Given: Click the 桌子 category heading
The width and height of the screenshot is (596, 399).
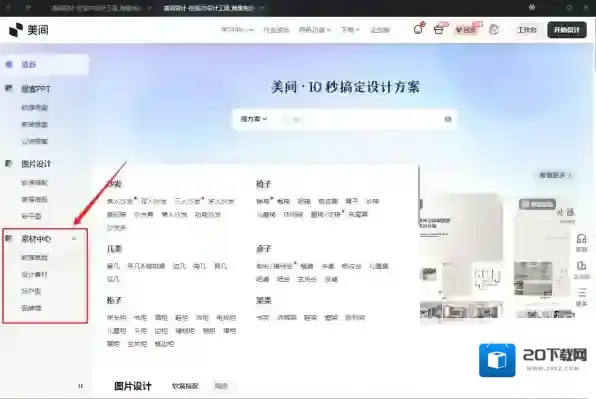Looking at the screenshot, I should click(264, 249).
